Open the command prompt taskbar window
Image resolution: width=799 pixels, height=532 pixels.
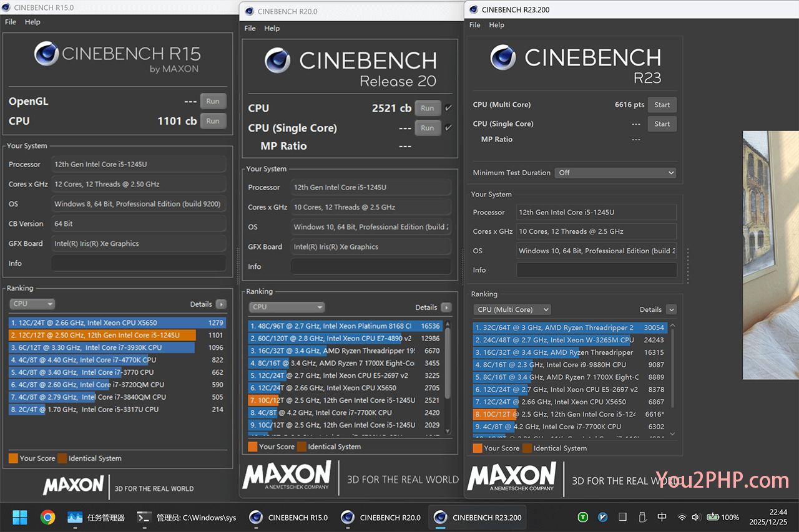tap(187, 517)
